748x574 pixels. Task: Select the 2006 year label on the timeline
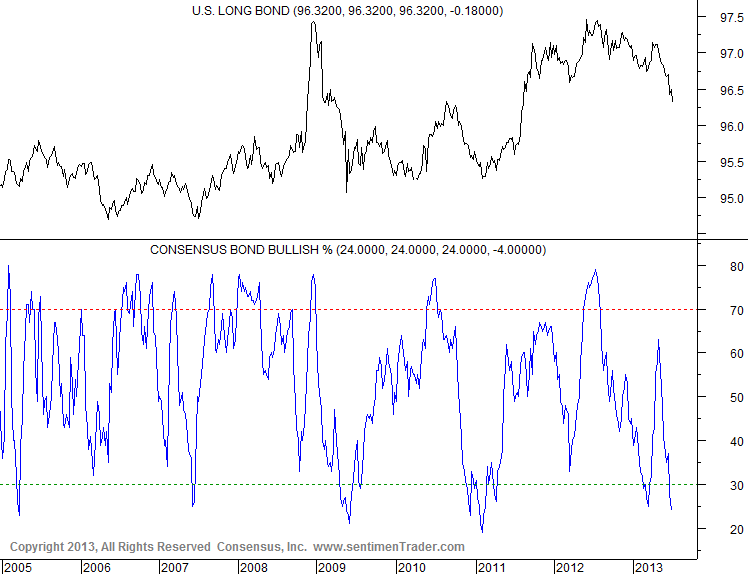tap(96, 567)
